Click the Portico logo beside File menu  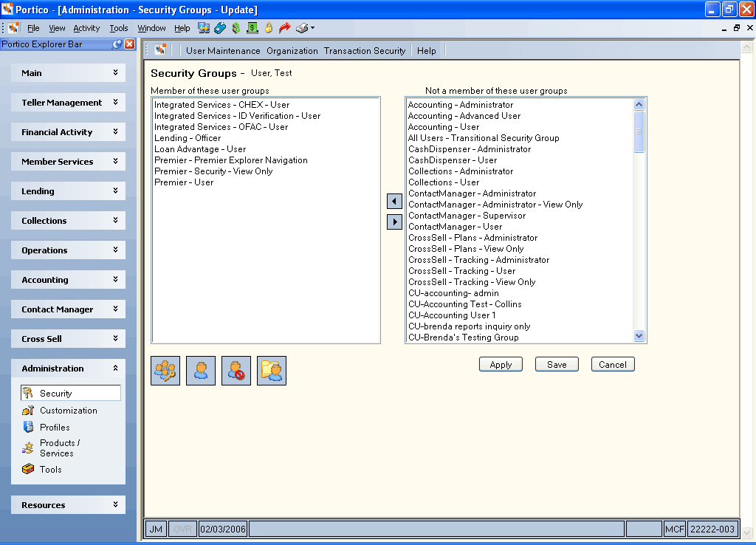tap(14, 28)
